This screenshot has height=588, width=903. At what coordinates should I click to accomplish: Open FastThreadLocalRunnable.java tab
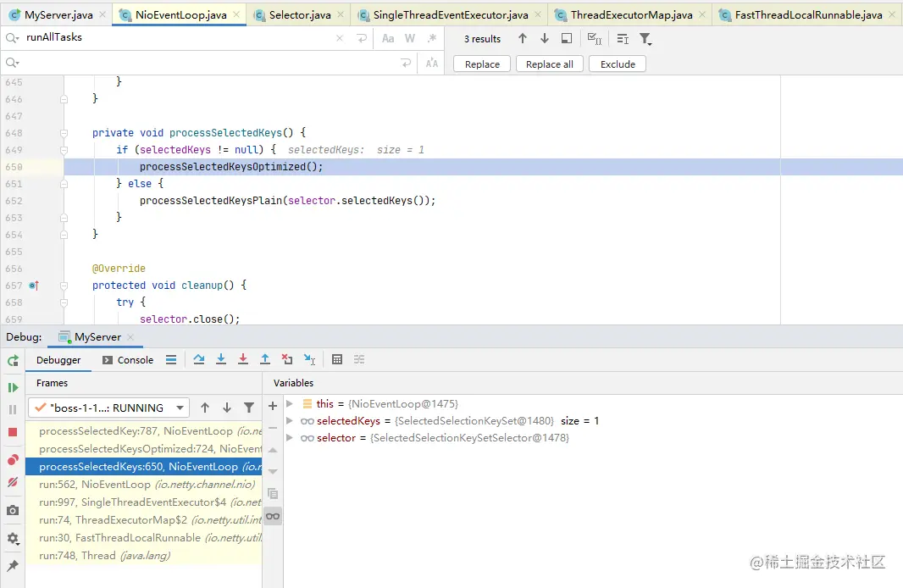808,15
